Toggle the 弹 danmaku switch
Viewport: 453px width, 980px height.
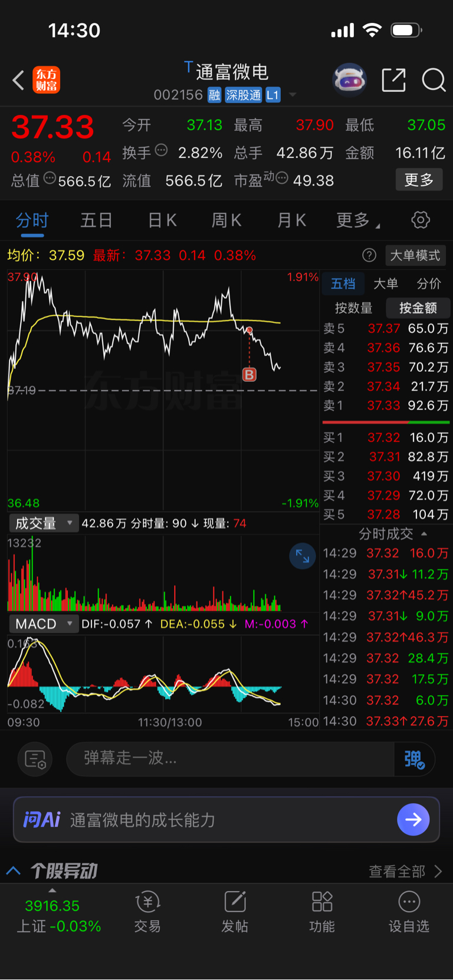[415, 759]
